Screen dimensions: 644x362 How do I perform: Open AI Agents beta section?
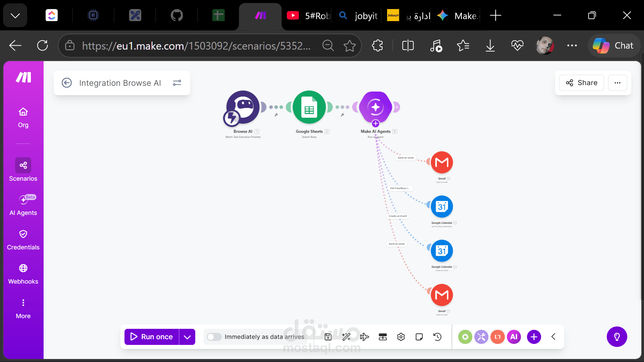pos(23,205)
